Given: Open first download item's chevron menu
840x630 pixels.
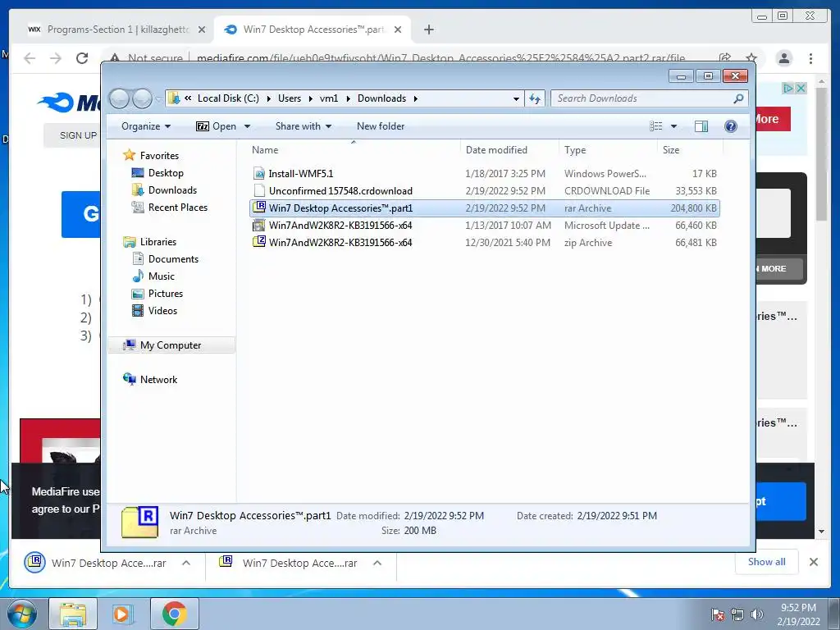Looking at the screenshot, I should tap(186, 563).
